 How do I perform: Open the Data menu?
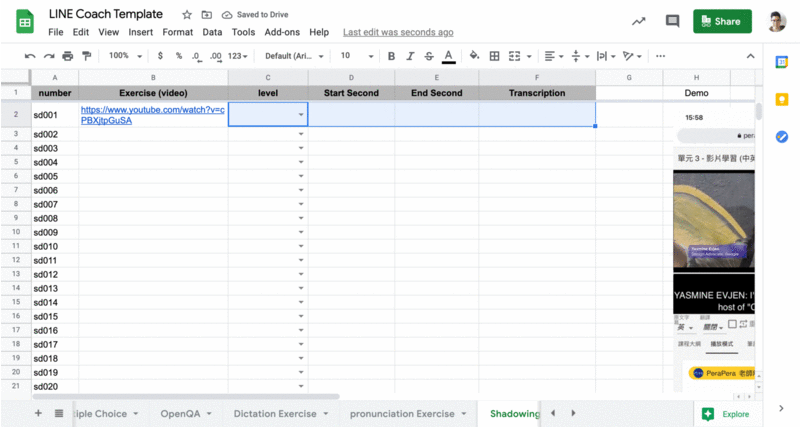(x=212, y=32)
